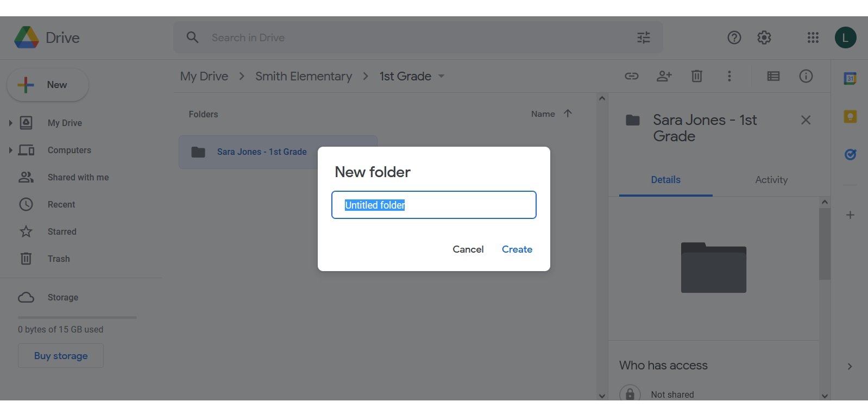
Task: Click the Remove trash icon in toolbar
Action: coord(697,76)
